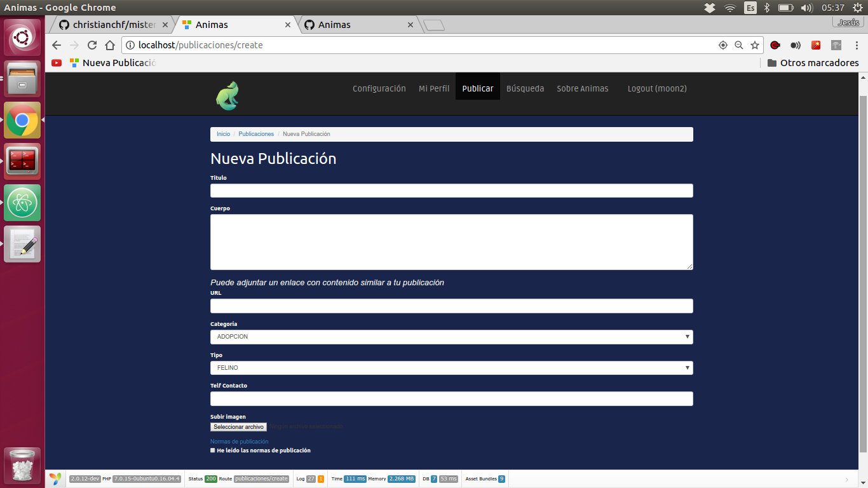Open the sound volume indicator
The image size is (868, 488).
(807, 8)
